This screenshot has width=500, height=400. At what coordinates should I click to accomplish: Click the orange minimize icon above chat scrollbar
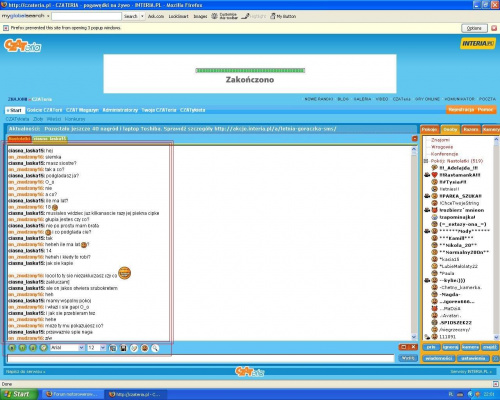tap(415, 139)
